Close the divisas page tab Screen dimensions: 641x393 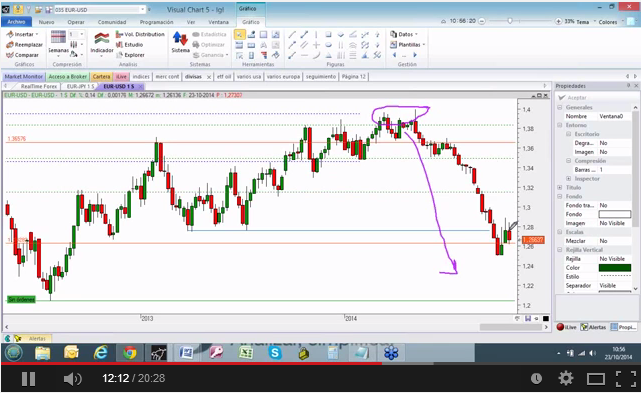tap(209, 77)
